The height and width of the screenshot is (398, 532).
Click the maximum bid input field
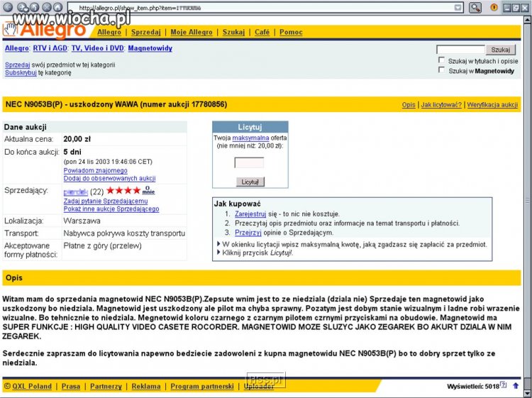(x=249, y=162)
